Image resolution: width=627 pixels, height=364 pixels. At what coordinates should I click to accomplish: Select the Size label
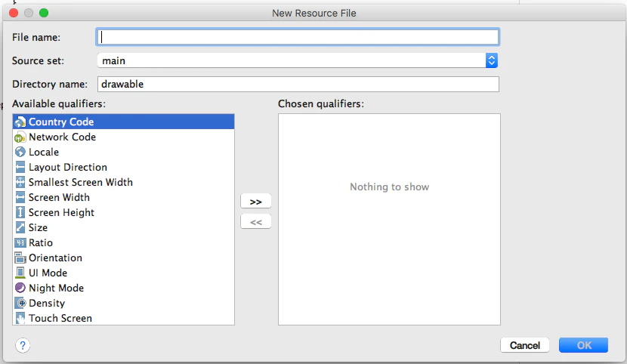(39, 228)
